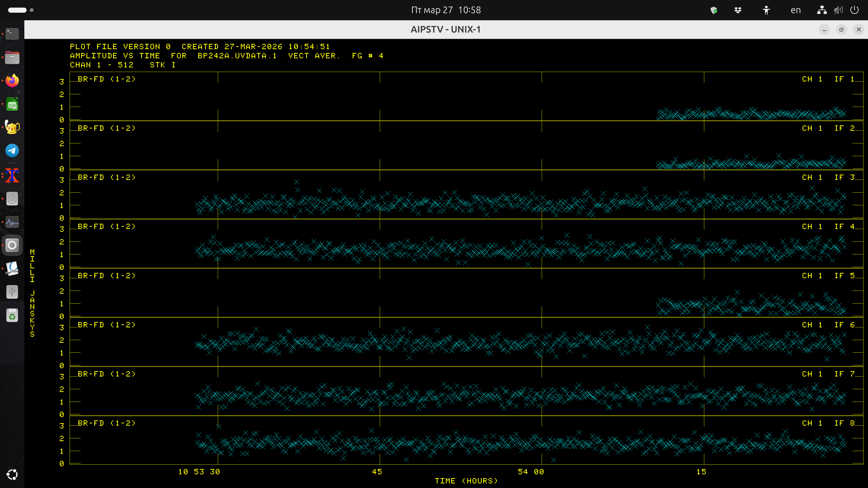Launch the Files manager dock icon
Viewport: 868px width, 488px height.
point(12,57)
